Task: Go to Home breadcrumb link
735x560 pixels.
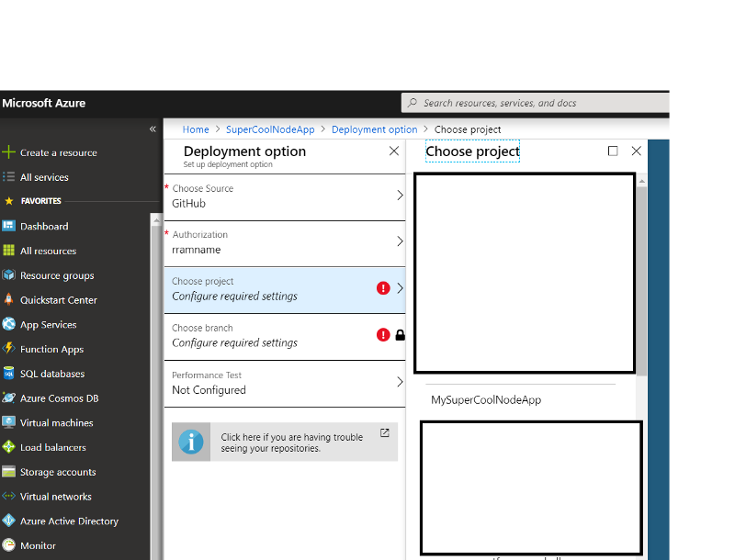Action: 196,129
